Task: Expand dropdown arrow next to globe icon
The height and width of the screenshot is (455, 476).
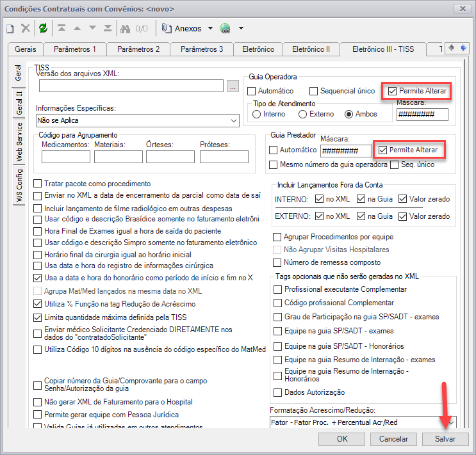Action: pyautogui.click(x=241, y=29)
